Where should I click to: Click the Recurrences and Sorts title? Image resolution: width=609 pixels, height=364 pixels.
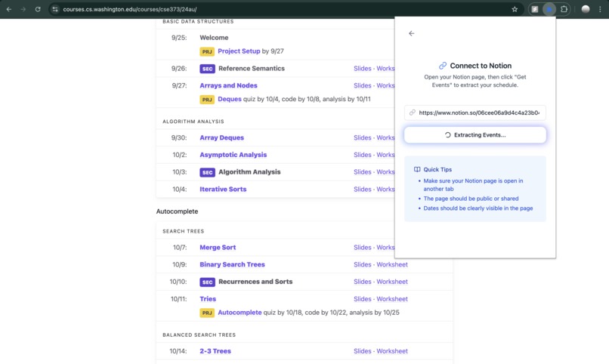coord(255,282)
